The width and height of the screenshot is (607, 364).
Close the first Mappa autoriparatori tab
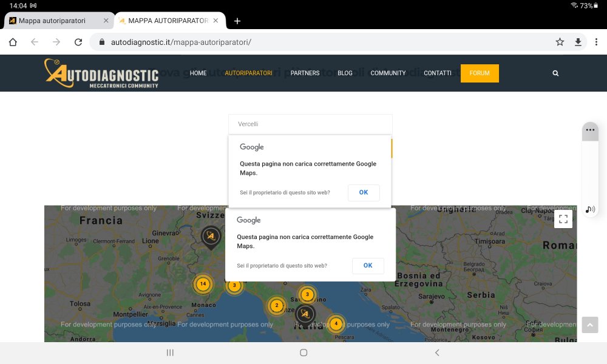pyautogui.click(x=106, y=21)
